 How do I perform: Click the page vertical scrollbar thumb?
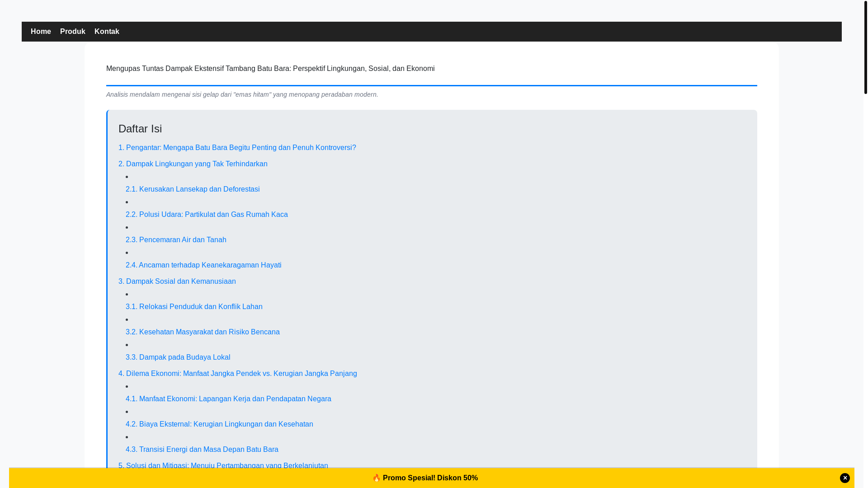click(x=865, y=47)
